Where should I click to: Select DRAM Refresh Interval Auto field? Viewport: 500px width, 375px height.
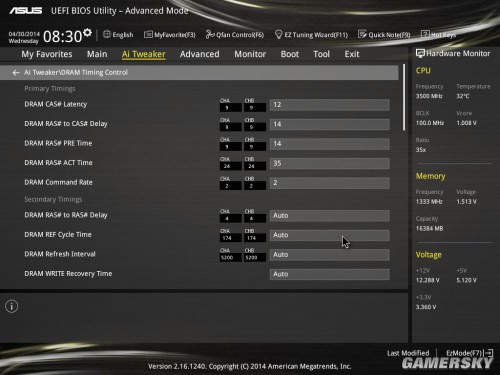(329, 255)
